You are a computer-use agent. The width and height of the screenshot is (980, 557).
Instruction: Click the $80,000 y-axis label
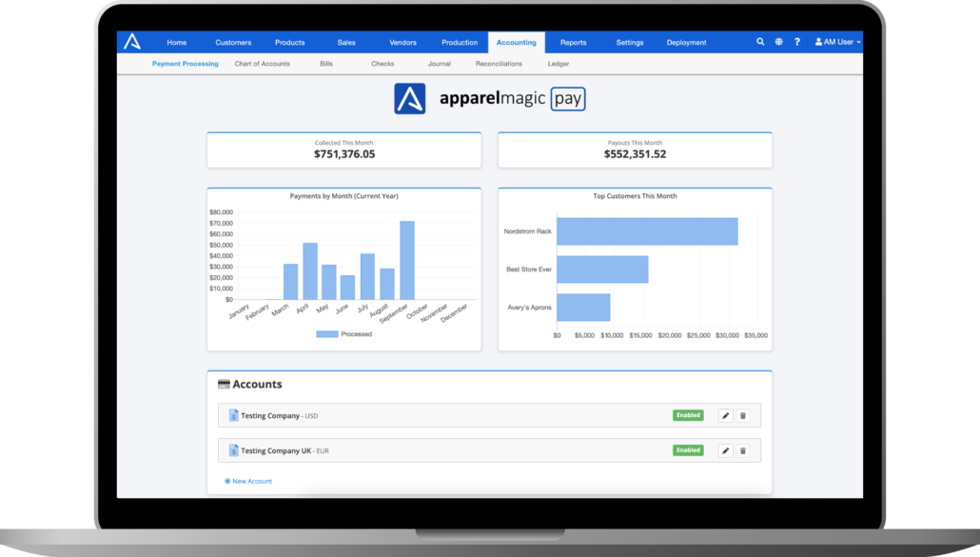tap(222, 212)
